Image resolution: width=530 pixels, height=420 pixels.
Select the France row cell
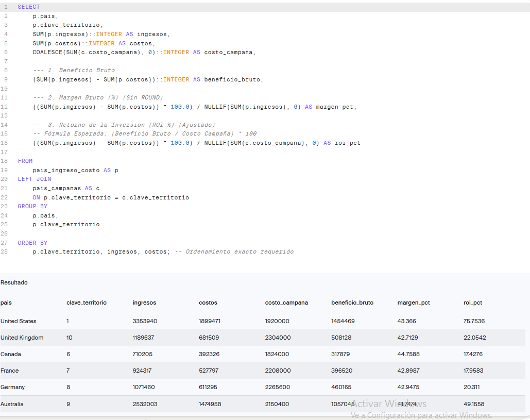click(9, 371)
